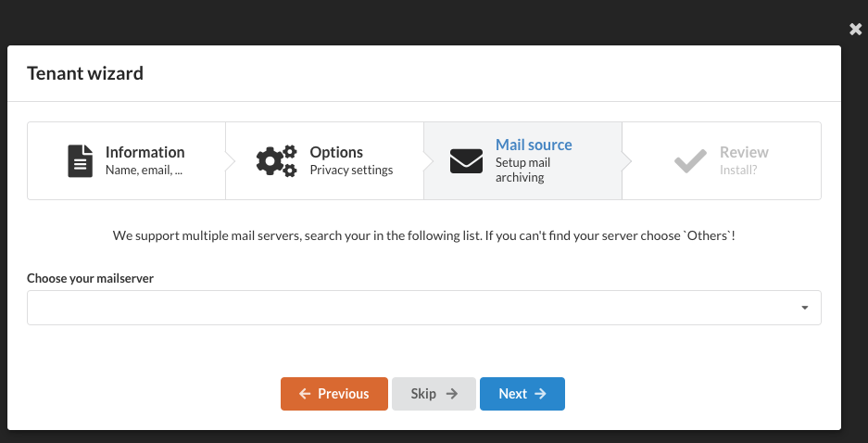This screenshot has height=443, width=868.
Task: Click the Review checkmark icon
Action: pos(690,161)
